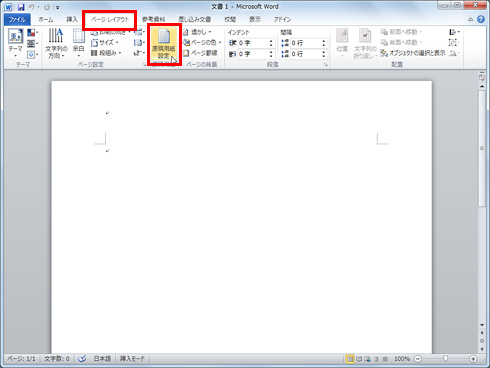The image size is (490, 368).
Task: Open the line numbers dropdown icon
Action: coord(139,43)
